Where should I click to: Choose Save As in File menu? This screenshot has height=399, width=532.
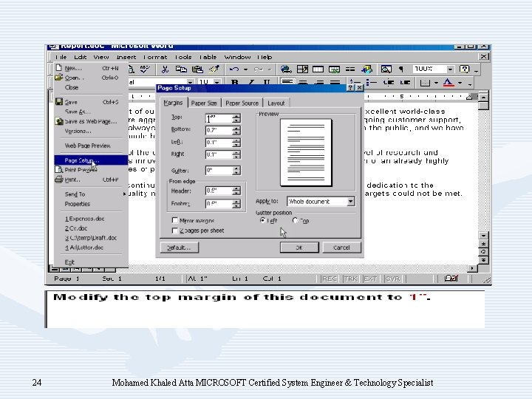coord(91,112)
